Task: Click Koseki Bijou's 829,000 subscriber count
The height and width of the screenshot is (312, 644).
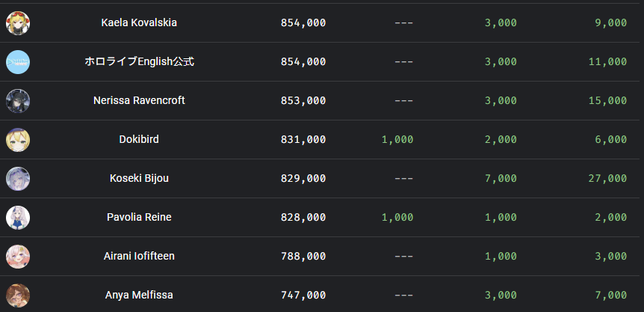Action: (x=303, y=179)
